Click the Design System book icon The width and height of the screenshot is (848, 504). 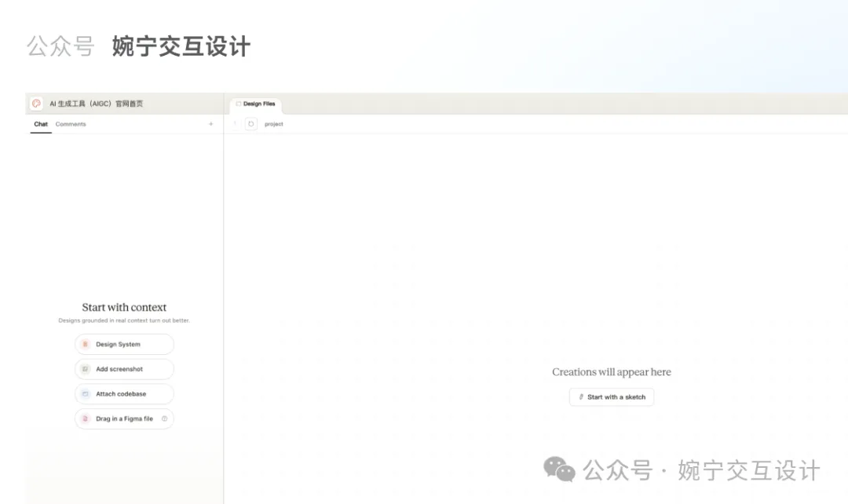[x=86, y=344]
